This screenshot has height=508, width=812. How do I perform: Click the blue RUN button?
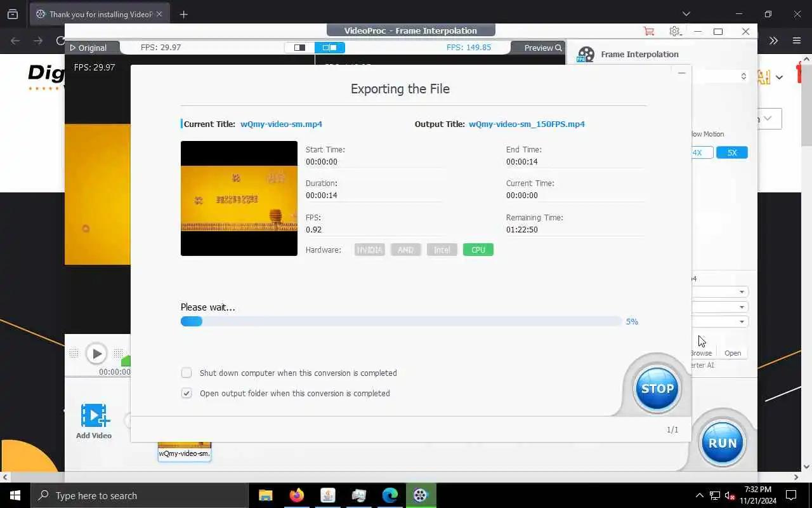point(722,443)
